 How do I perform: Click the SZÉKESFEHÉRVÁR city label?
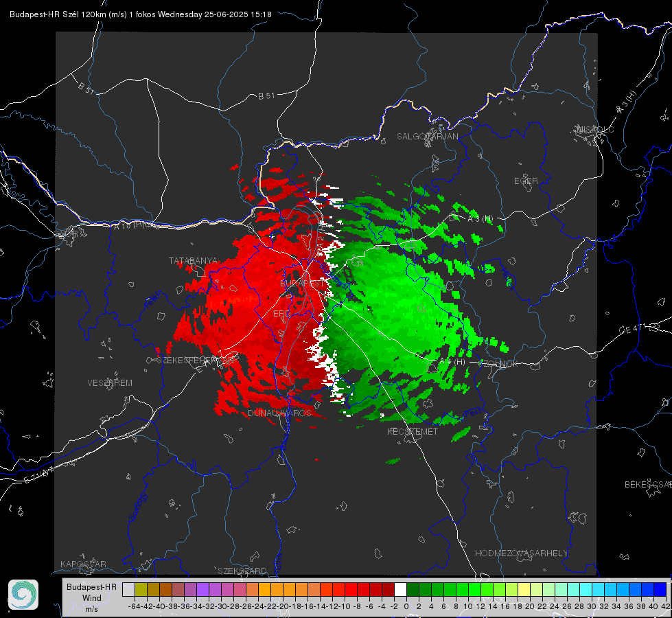[x=197, y=360]
